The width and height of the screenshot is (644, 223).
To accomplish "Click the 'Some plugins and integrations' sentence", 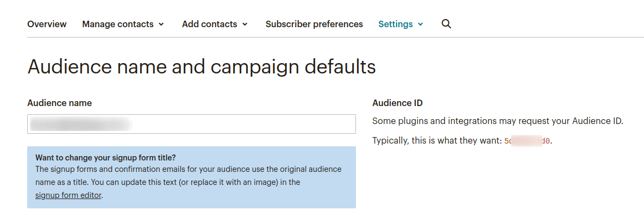I will point(497,121).
